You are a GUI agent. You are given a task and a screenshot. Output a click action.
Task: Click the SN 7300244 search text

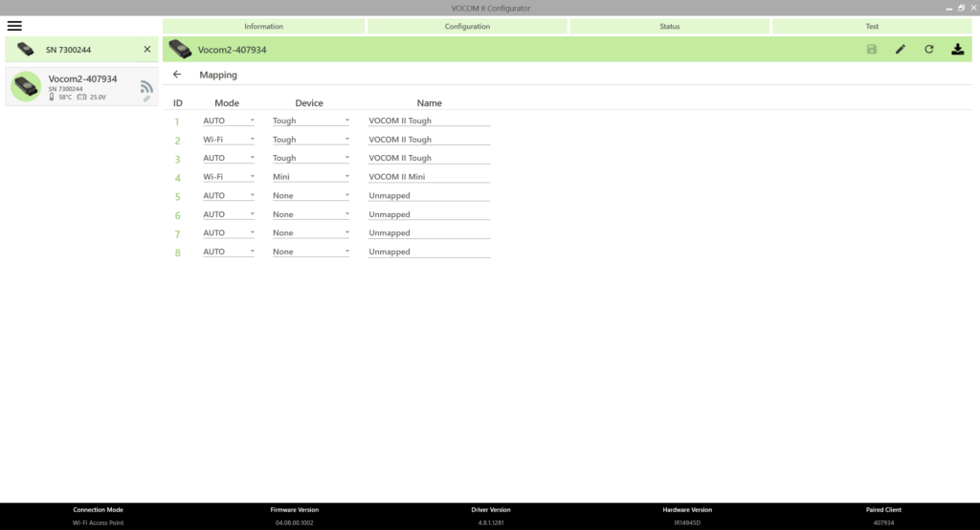click(68, 50)
